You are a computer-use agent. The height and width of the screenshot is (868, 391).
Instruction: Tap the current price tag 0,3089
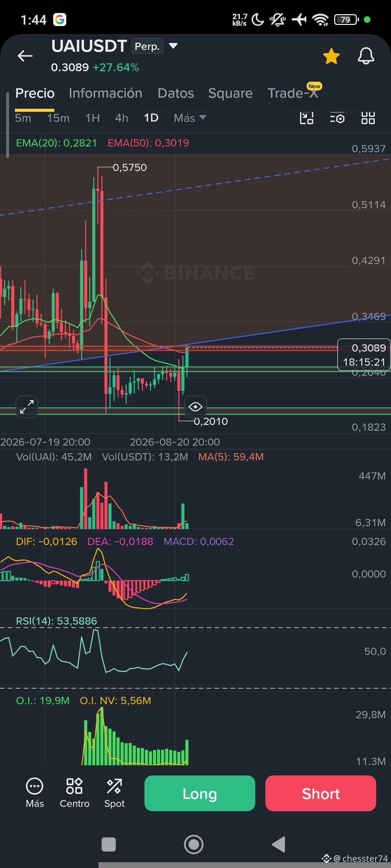(x=364, y=354)
